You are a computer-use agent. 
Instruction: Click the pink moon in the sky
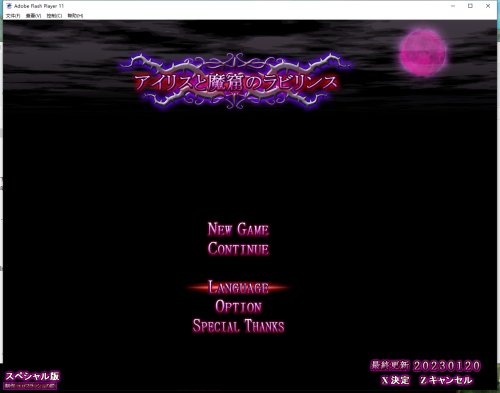(423, 53)
